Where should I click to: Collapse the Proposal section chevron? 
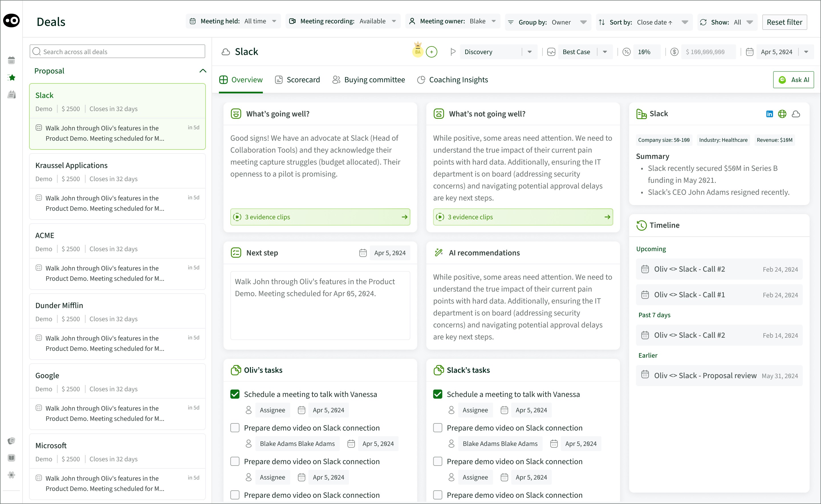coord(203,71)
